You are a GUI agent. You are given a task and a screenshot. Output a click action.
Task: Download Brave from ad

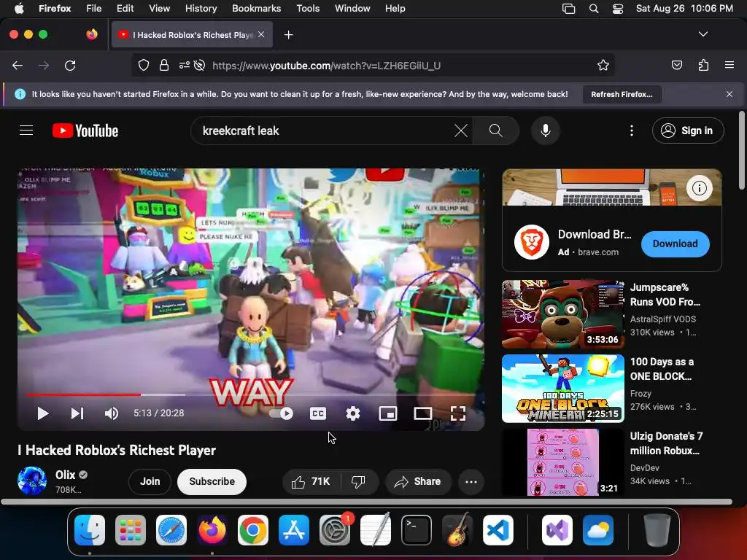click(x=675, y=244)
